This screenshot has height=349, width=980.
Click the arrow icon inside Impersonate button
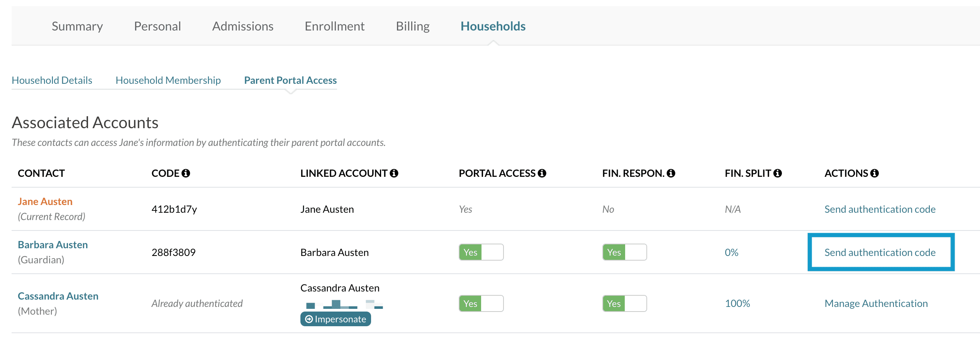click(x=309, y=319)
